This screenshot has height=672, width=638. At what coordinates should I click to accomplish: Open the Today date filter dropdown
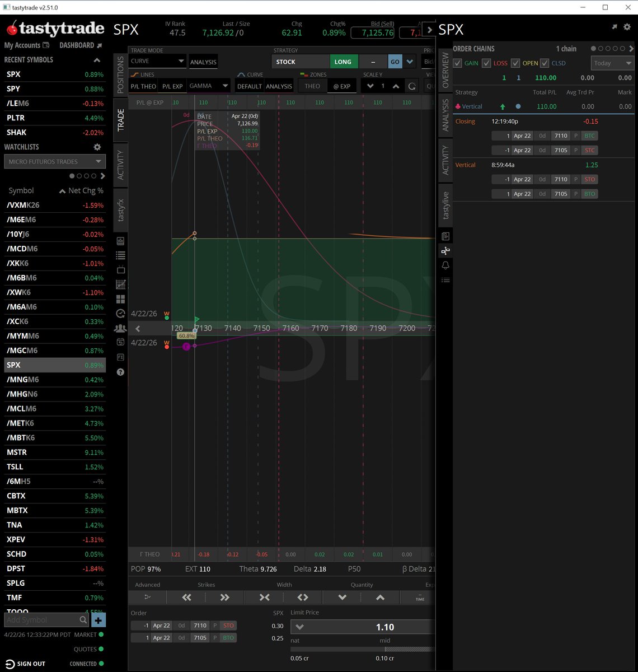coord(612,63)
